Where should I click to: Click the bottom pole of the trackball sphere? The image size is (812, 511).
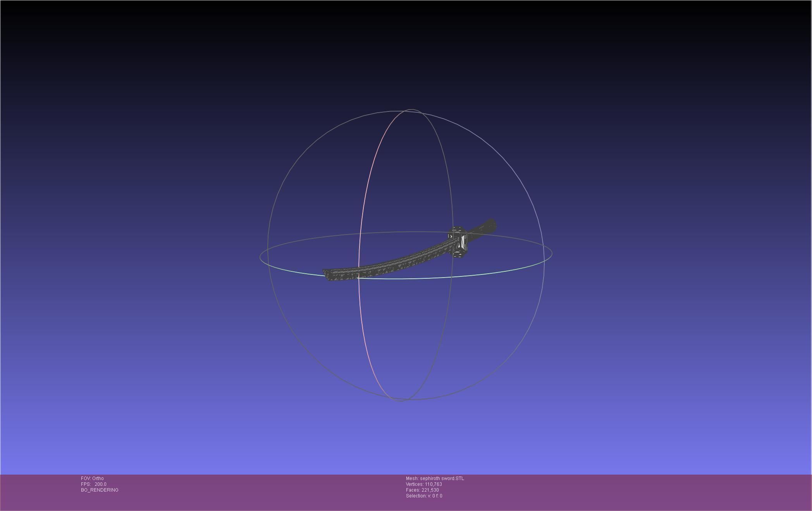coord(401,400)
